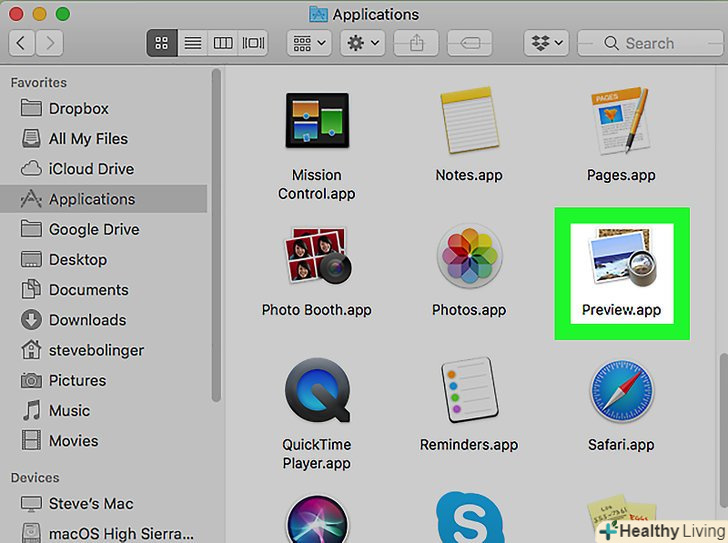Screen dimensions: 728x543
Task: Switch to icon view
Action: (162, 43)
